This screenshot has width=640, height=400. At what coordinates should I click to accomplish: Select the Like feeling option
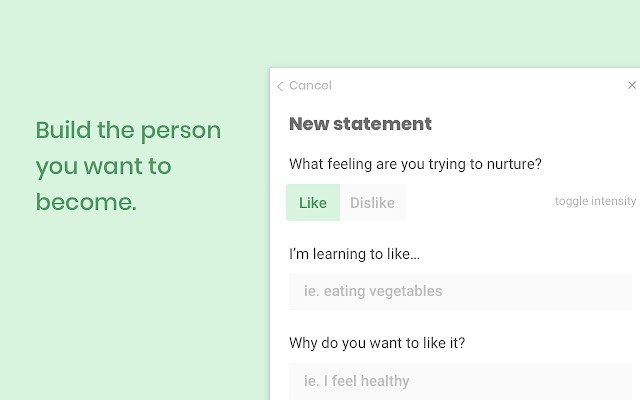(313, 203)
